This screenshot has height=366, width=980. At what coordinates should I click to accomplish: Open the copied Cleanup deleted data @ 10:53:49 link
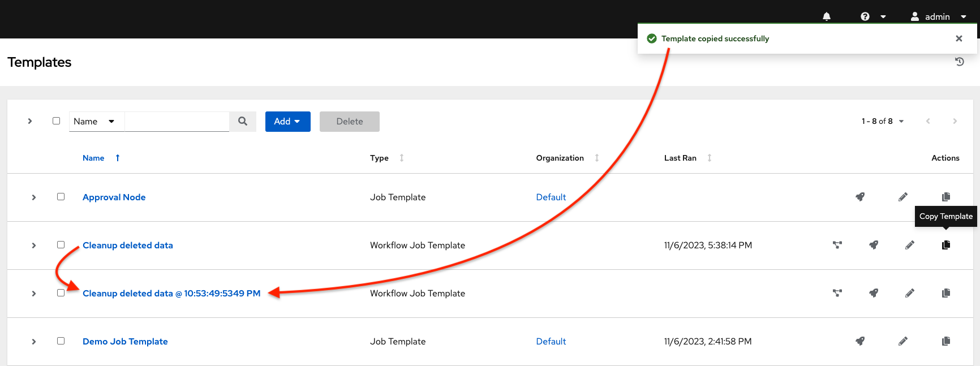(171, 293)
